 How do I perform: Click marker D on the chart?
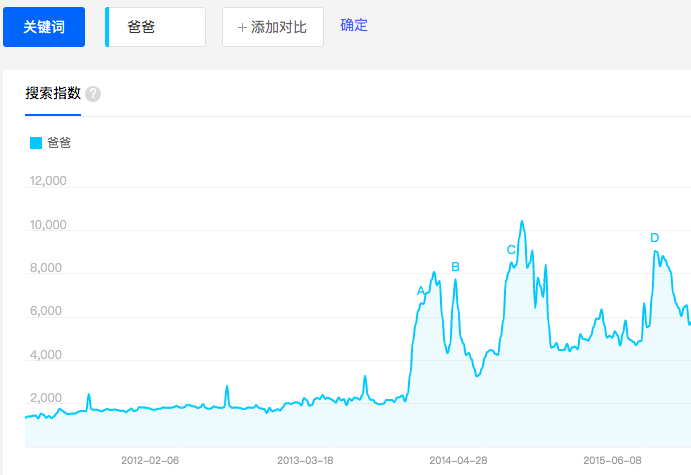click(x=654, y=238)
